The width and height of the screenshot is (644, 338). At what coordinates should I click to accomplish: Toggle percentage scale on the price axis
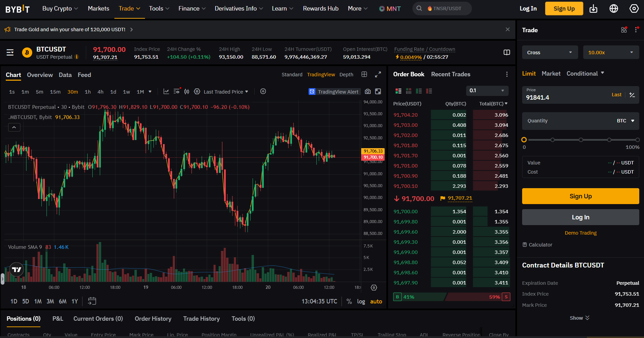(x=349, y=301)
